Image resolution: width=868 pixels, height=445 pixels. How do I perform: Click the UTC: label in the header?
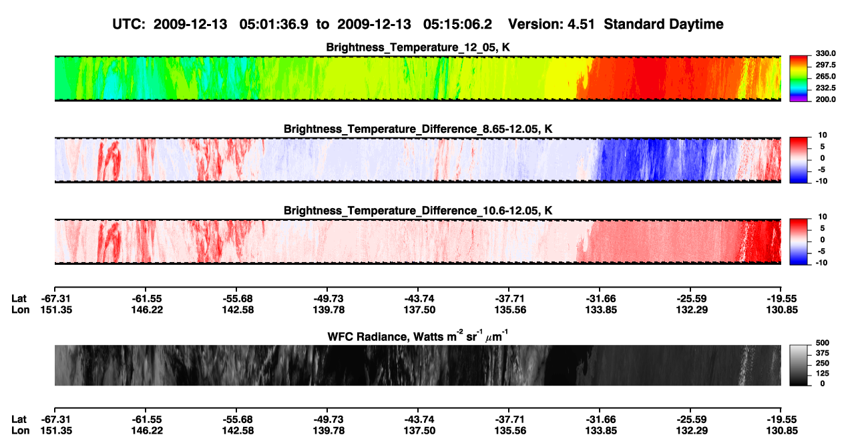(129, 24)
